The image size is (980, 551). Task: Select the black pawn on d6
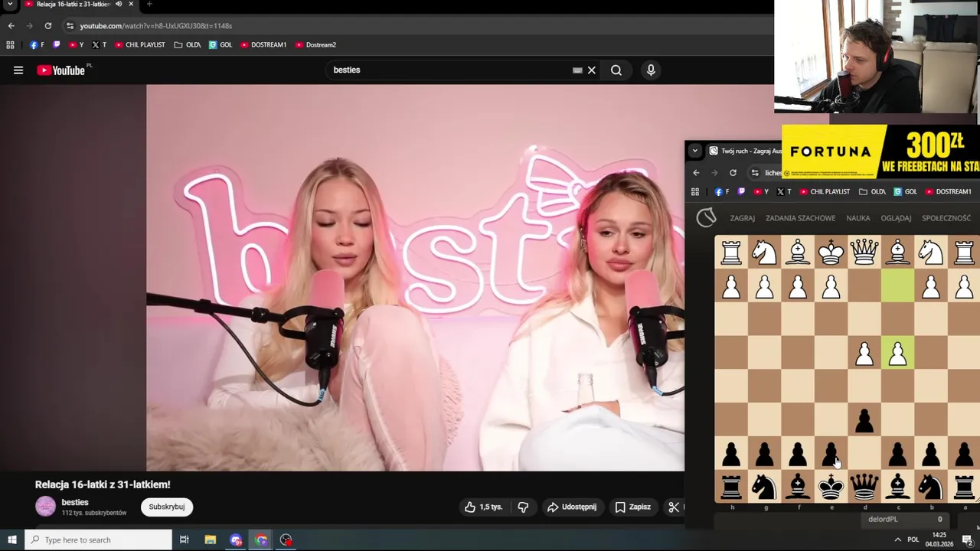pos(864,420)
